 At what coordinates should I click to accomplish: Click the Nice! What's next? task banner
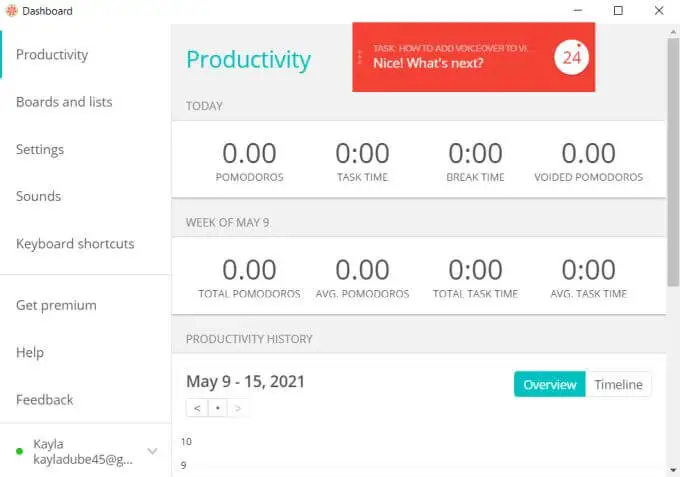click(x=474, y=57)
